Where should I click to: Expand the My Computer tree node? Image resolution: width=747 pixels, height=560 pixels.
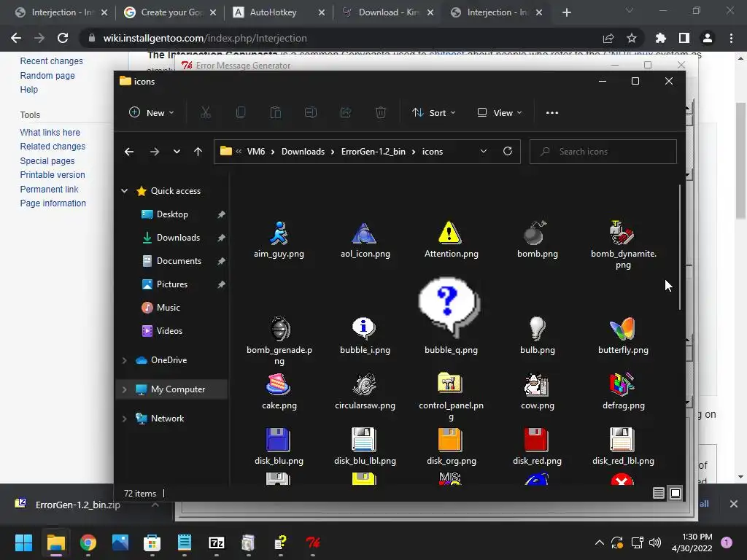click(x=124, y=389)
